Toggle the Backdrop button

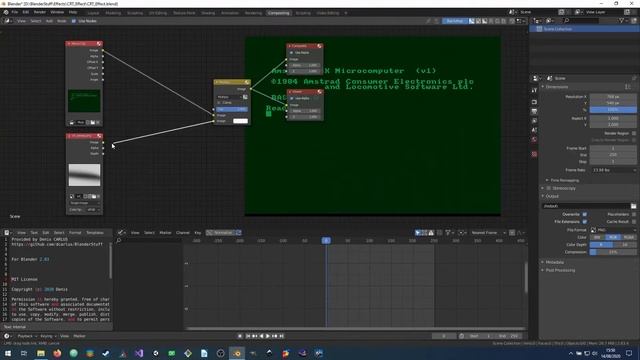coord(455,21)
